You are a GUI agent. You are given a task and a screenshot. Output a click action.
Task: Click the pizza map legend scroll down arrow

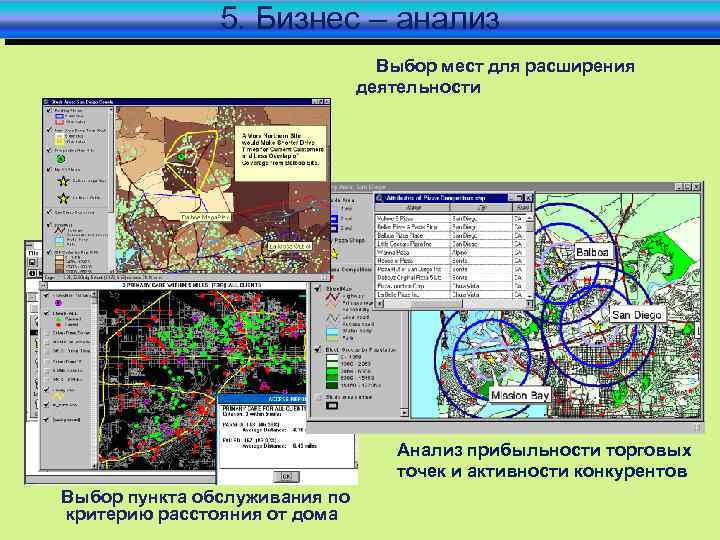404,412
